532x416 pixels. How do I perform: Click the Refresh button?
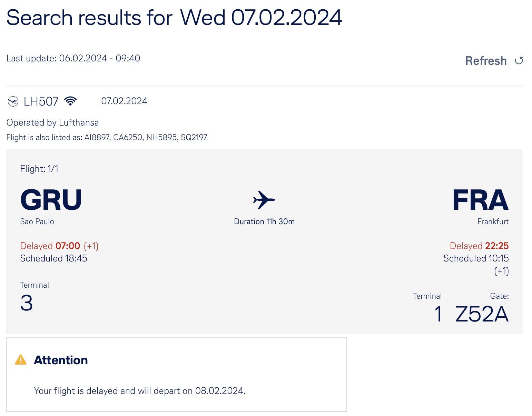494,61
